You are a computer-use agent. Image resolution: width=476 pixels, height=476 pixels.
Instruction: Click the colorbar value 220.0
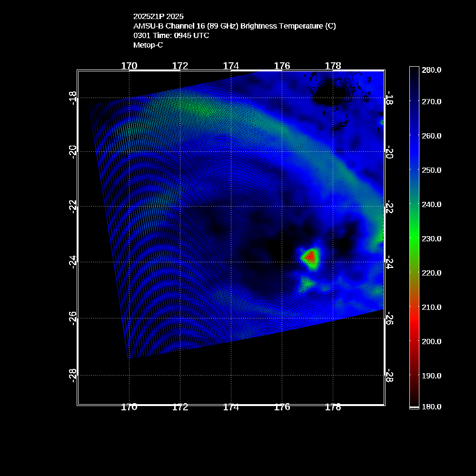[x=431, y=273]
